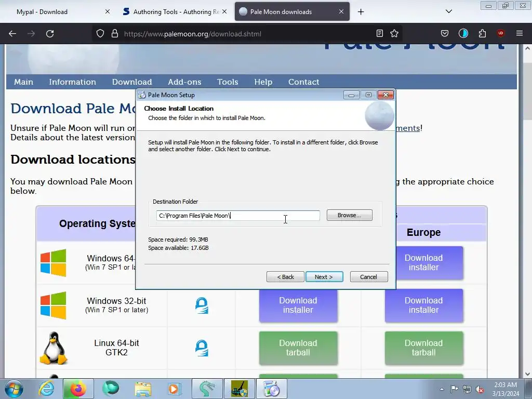Click the forward arrow in toolbar

(x=31, y=34)
